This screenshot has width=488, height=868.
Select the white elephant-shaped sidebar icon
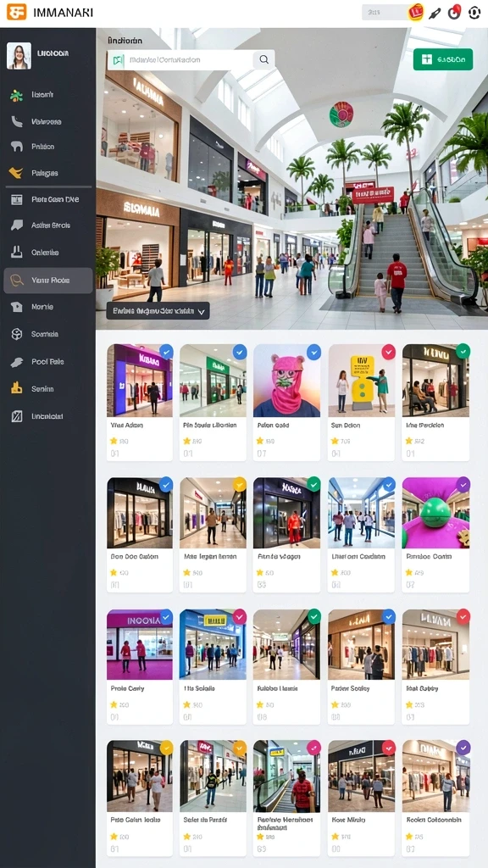[x=17, y=147]
